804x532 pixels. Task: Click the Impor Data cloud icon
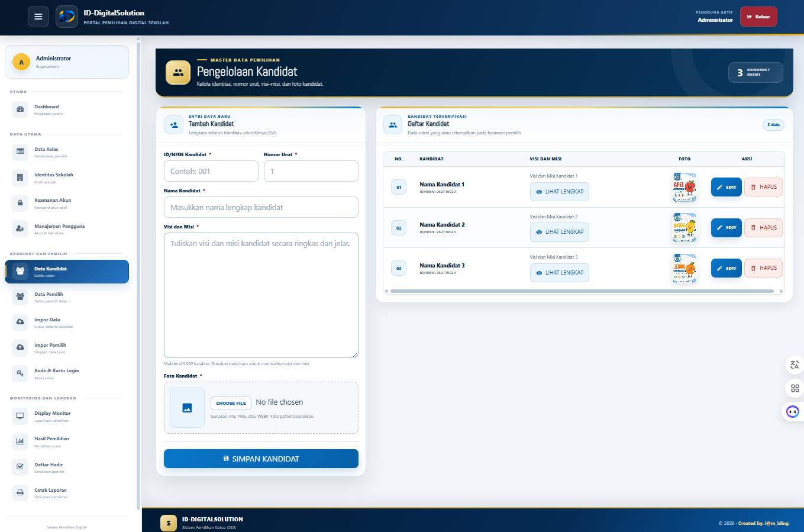pyautogui.click(x=20, y=322)
